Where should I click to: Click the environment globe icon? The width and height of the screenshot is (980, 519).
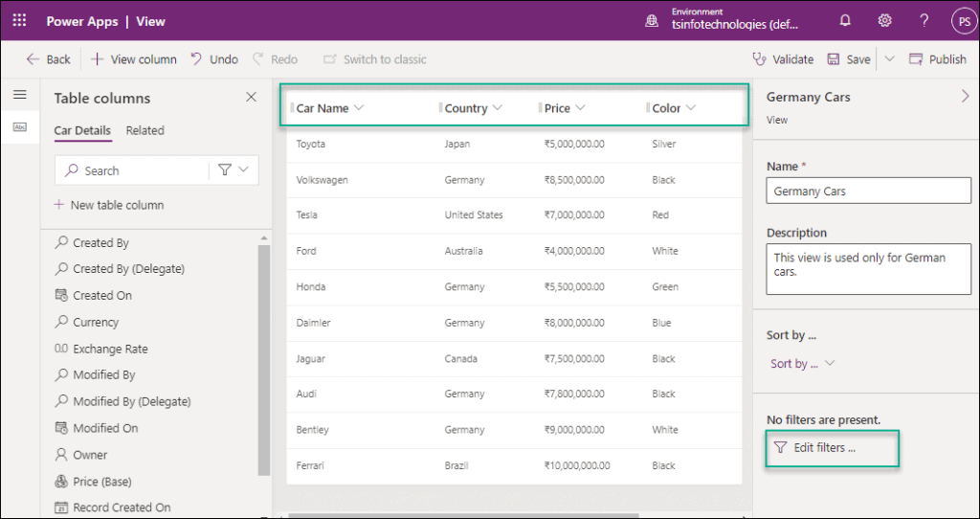pyautogui.click(x=652, y=21)
